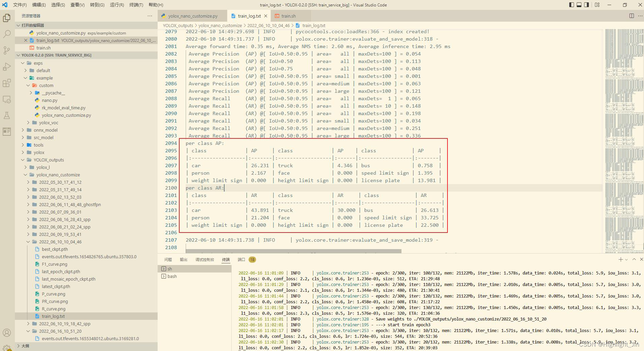Open the Help (帮助) menu
The image size is (644, 351).
pos(156,5)
